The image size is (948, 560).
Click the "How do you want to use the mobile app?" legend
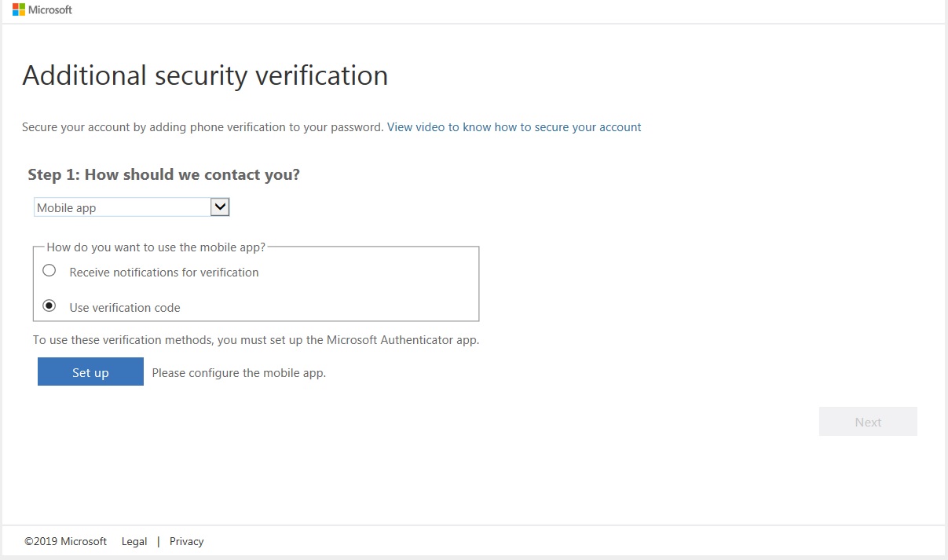coord(156,247)
